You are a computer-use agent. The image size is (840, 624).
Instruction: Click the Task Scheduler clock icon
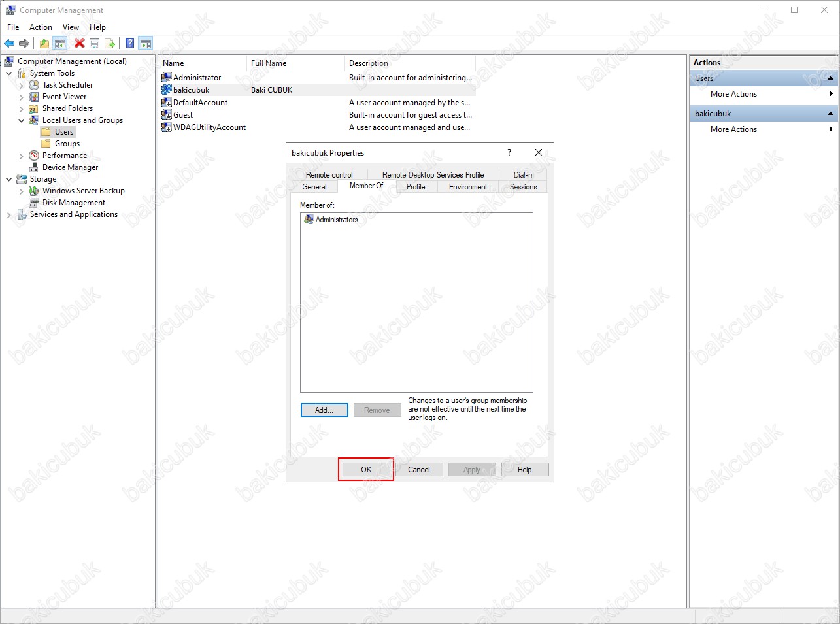click(34, 85)
